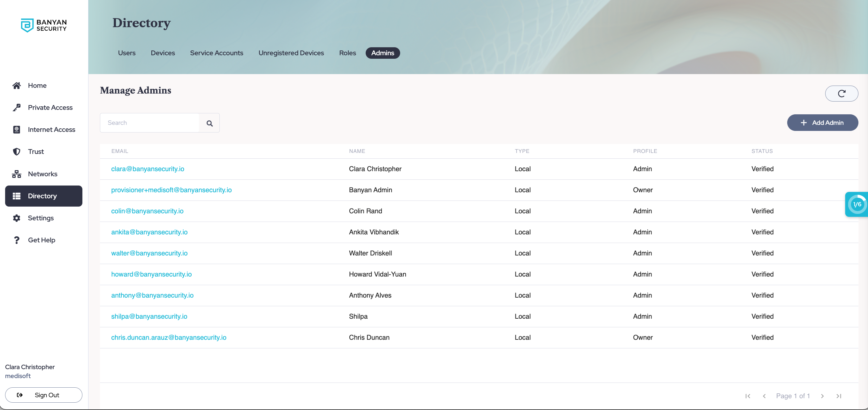The height and width of the screenshot is (410, 868).
Task: Click the search magnifier icon
Action: tap(209, 123)
